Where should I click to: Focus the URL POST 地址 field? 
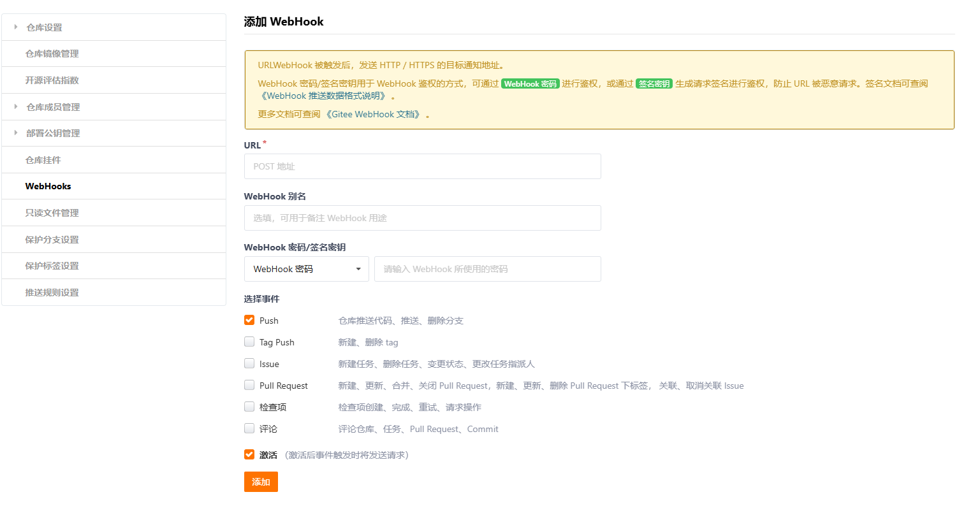[x=422, y=166]
